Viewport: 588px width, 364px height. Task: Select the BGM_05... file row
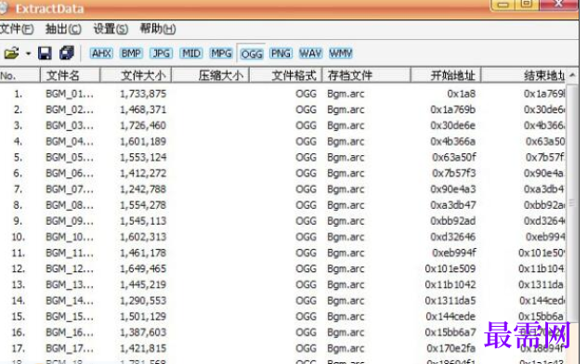[x=282, y=158]
